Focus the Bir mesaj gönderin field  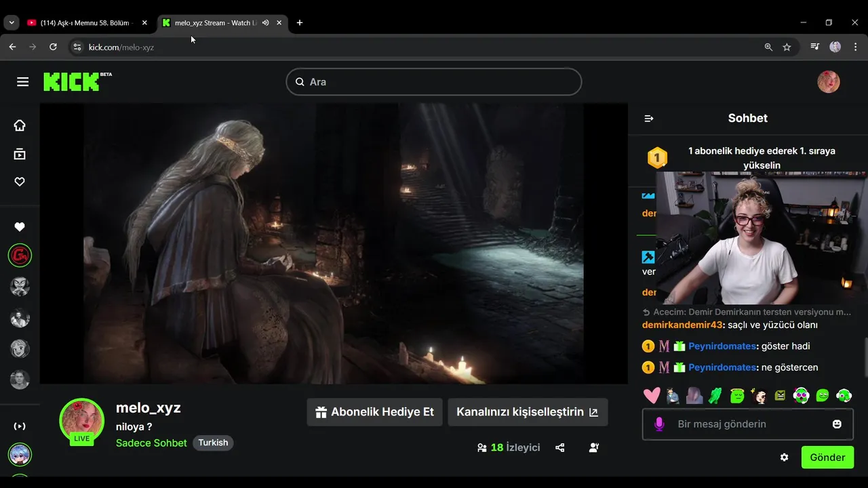[747, 424]
